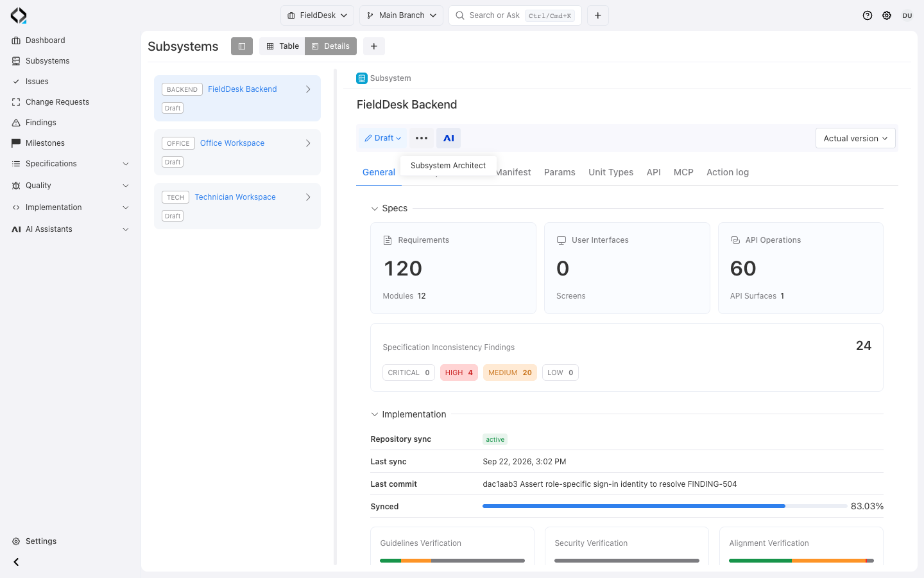Expand the Specifications sidebar section

click(x=70, y=164)
